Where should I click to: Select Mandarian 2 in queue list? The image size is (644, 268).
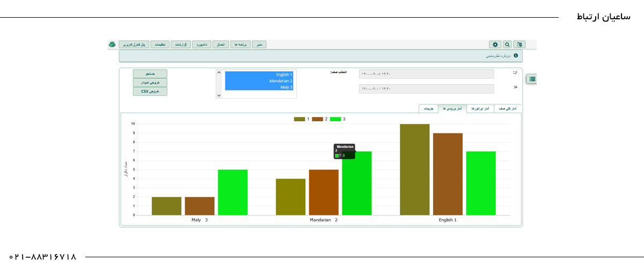[x=260, y=81]
